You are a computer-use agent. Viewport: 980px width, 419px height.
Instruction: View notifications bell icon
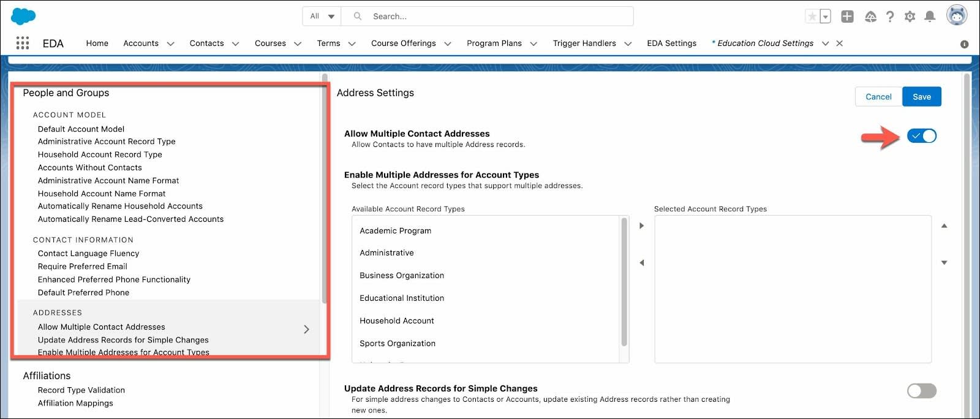930,17
